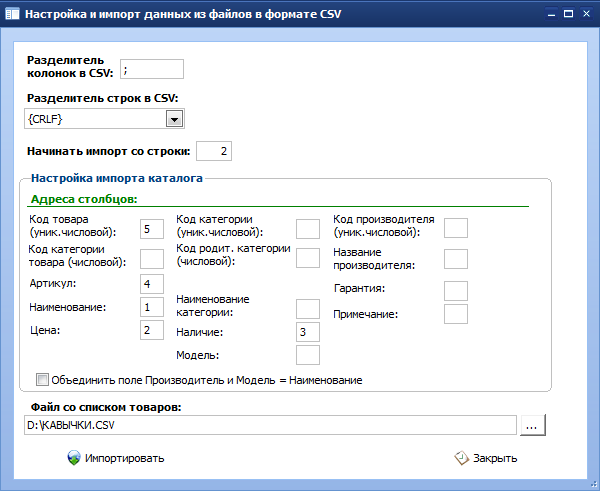
Task: Focus the Разделитель колонок в CSV field
Action: coord(152,69)
